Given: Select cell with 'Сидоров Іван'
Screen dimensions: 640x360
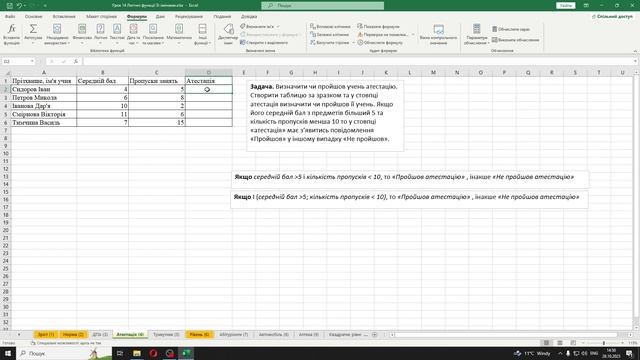Looking at the screenshot, I should click(44, 89).
